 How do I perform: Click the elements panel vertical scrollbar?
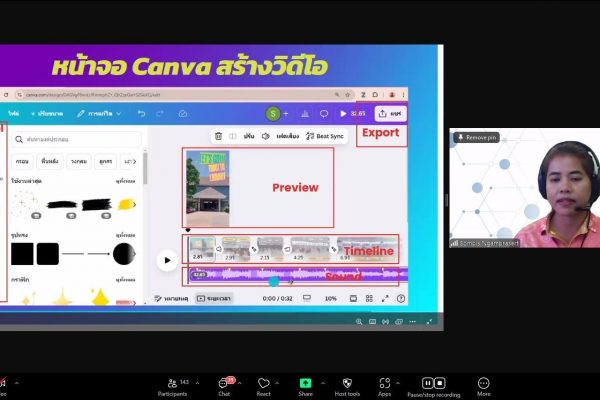pyautogui.click(x=145, y=168)
